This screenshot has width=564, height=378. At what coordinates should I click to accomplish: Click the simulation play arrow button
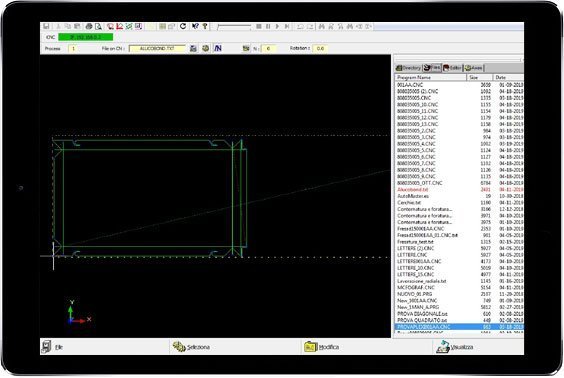click(277, 26)
